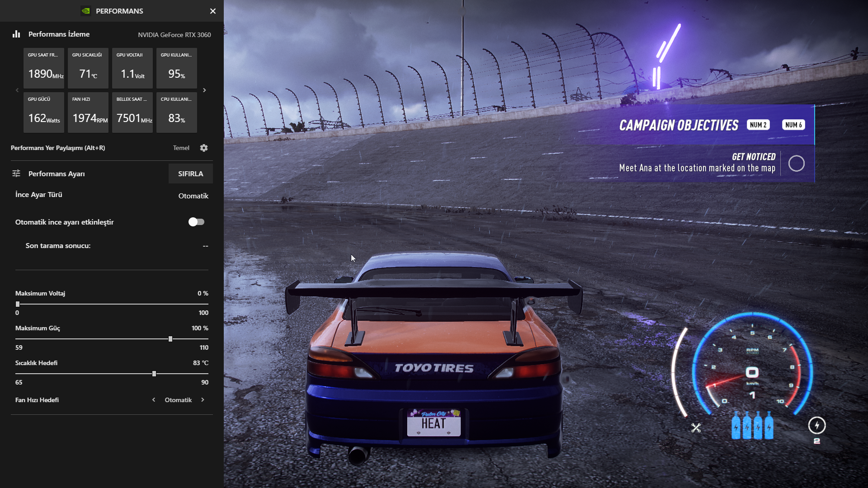This screenshot has width=868, height=488.
Task: Select previous Fan Hızı Hedefi option
Action: point(154,400)
